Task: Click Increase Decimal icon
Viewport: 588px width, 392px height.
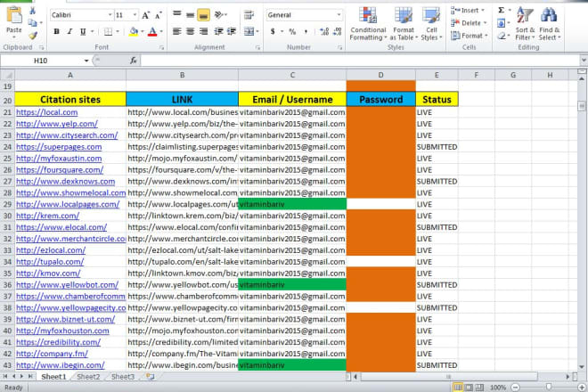Action: click(324, 32)
